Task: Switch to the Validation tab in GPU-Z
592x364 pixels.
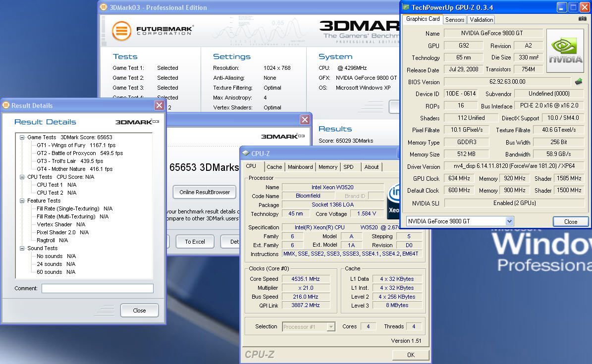Action: 482,20
